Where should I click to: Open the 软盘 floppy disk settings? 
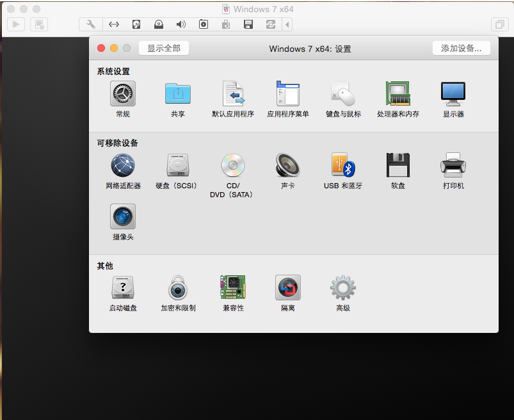coord(398,165)
